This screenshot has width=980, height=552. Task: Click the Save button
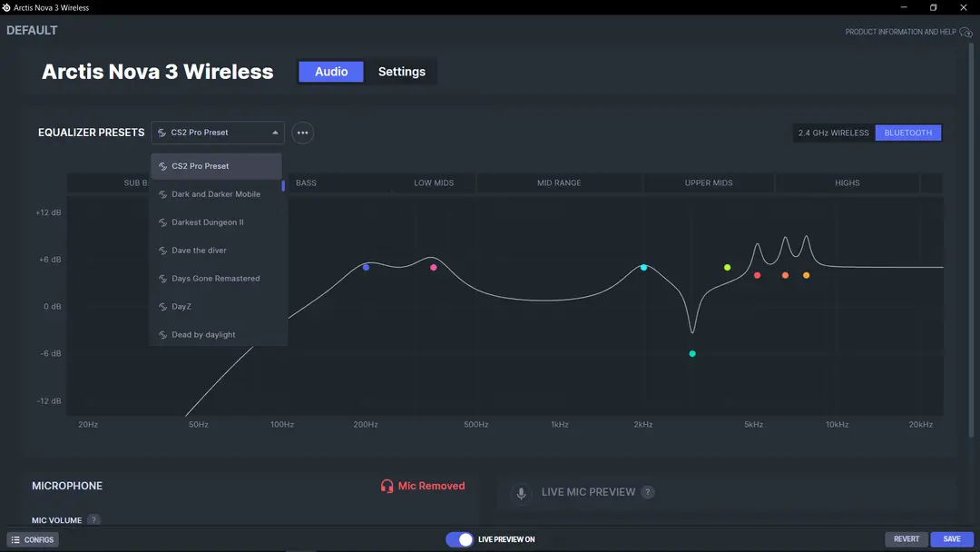click(952, 539)
